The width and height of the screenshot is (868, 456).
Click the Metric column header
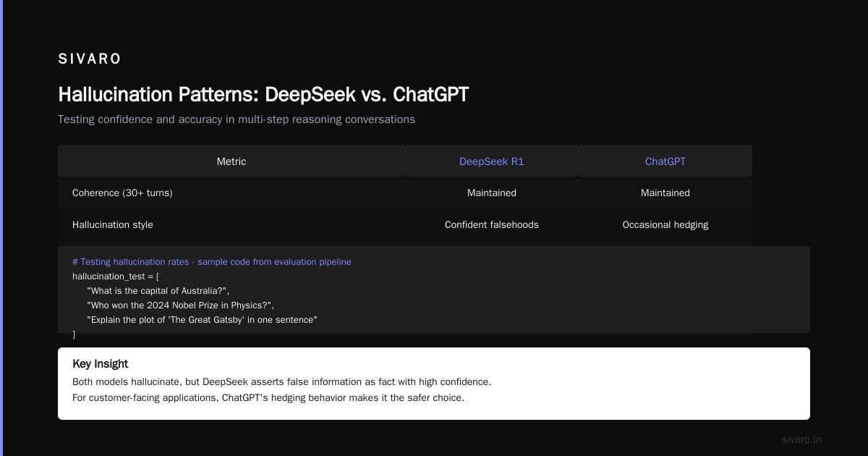coord(231,161)
